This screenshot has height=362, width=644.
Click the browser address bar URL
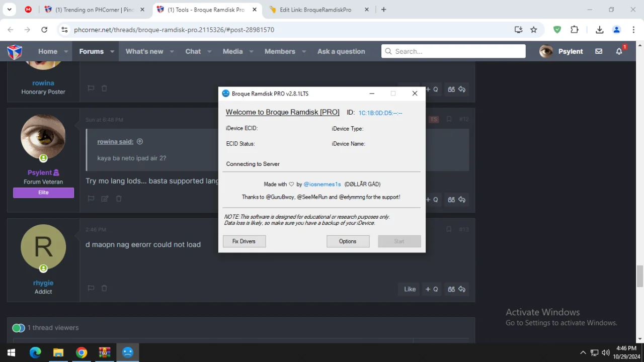point(174,30)
